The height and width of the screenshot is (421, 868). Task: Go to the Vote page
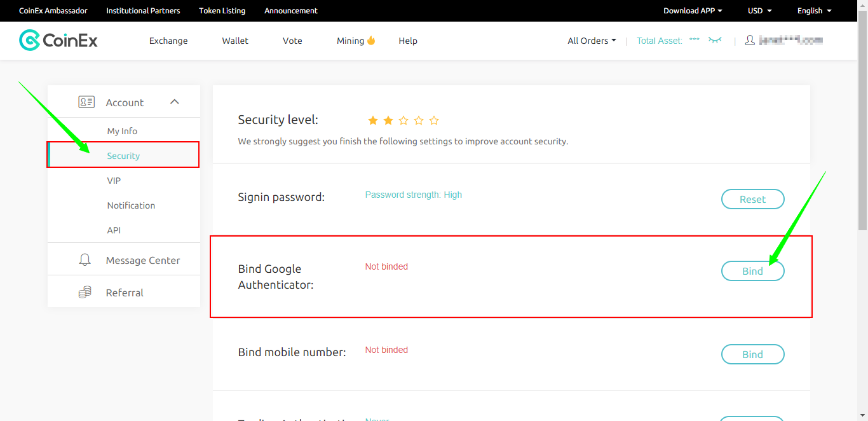(x=292, y=41)
